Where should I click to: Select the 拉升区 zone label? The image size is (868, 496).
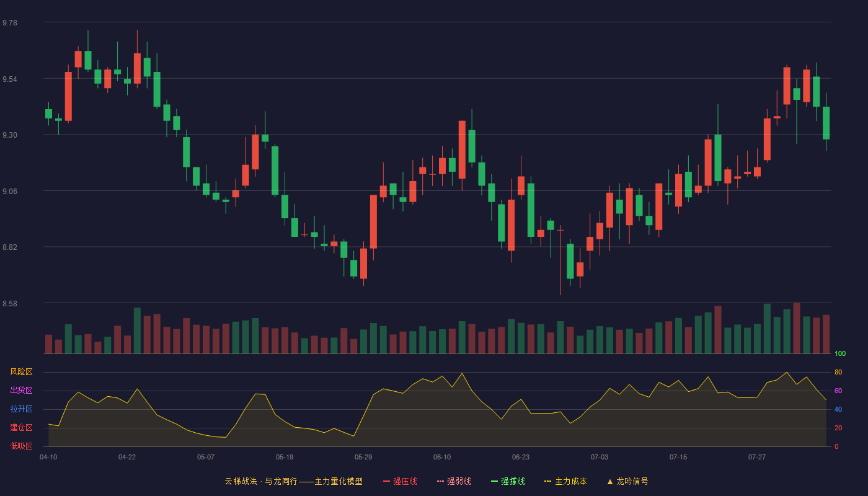21,409
